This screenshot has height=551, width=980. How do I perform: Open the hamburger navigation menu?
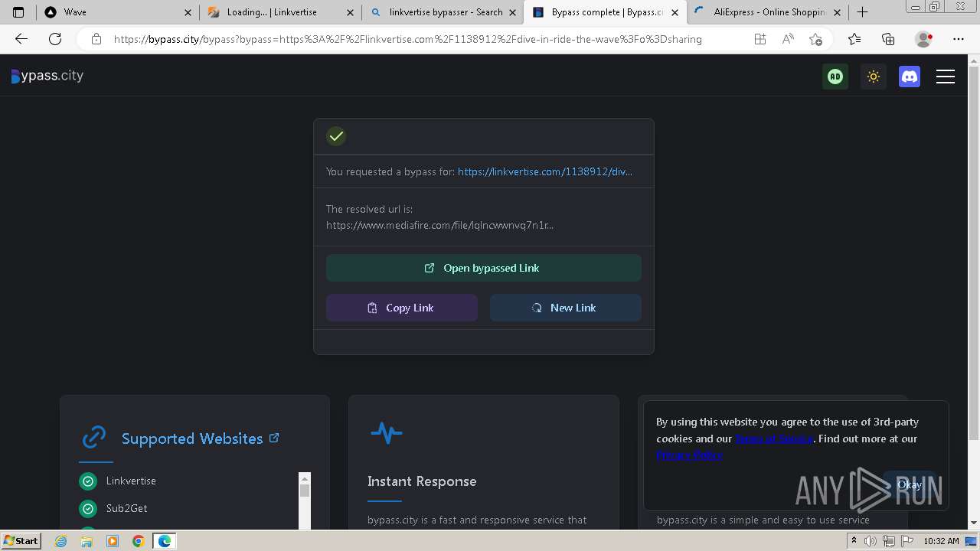pos(946,77)
